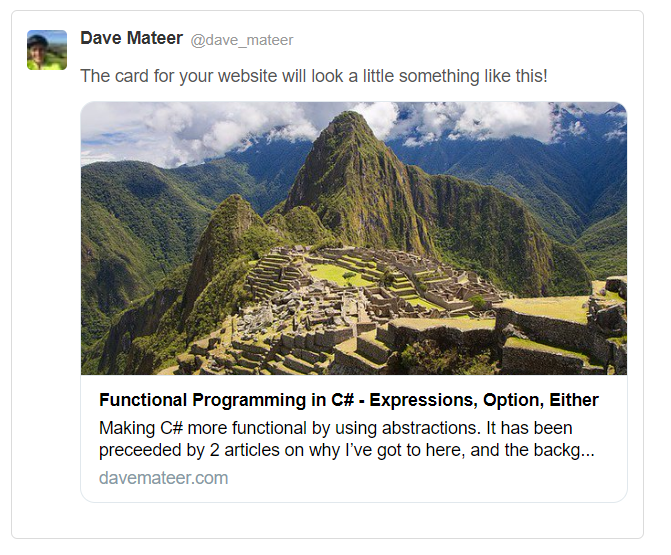This screenshot has width=671, height=555.
Task: Open the Functional Programming in C# card title
Action: 348,400
